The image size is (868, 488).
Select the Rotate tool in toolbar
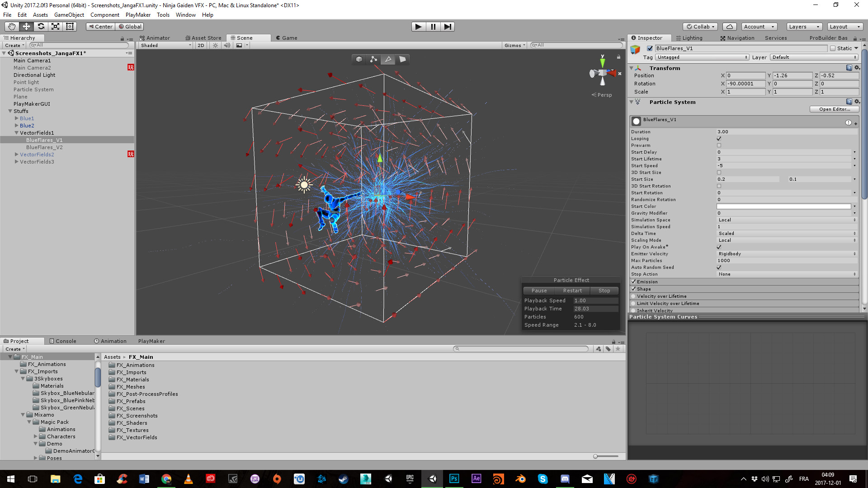(41, 27)
